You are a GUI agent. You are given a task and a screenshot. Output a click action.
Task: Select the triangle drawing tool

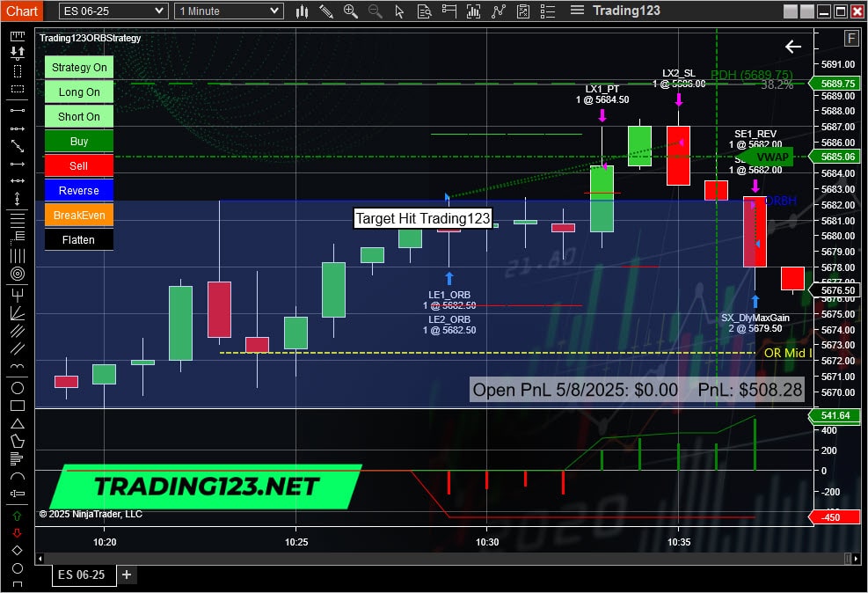[18, 423]
